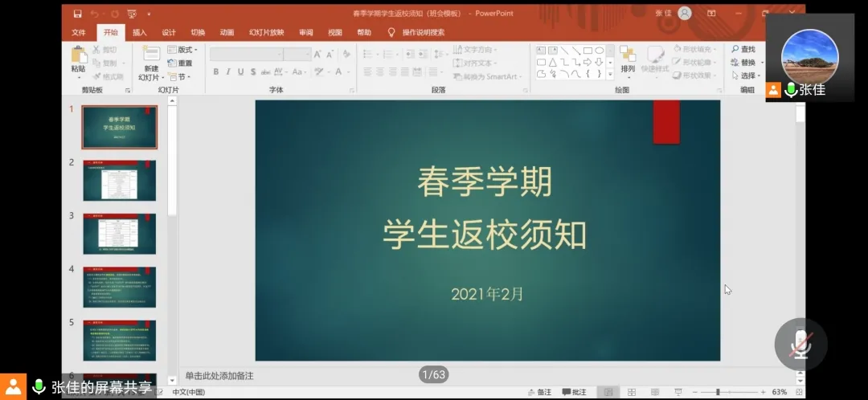Toggle Bold formatting in font group
Screen dimensions: 868x400
[x=216, y=72]
